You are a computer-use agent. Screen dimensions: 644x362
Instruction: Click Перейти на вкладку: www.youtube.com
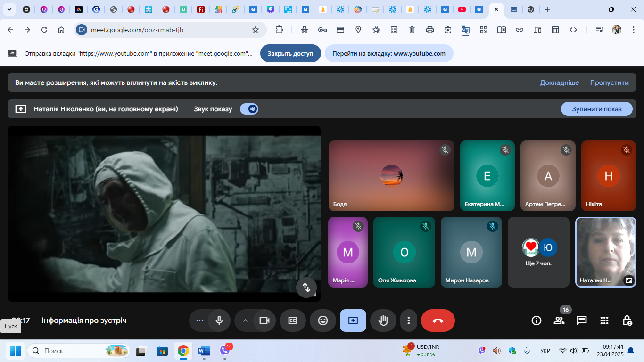point(389,53)
